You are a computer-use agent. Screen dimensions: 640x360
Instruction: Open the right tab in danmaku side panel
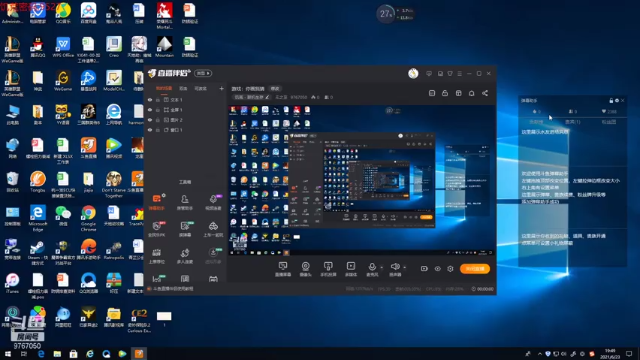[x=609, y=122]
